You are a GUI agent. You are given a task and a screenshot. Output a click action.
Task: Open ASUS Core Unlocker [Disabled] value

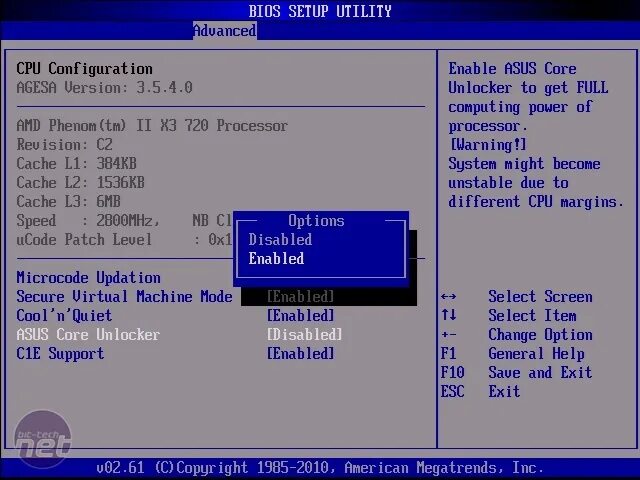304,335
